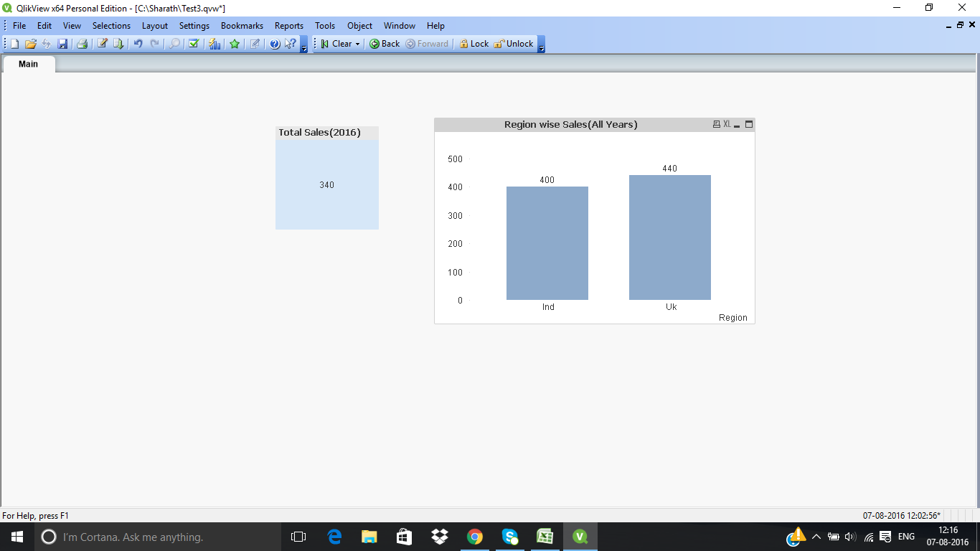
Task: Add a bookmark with the star icon
Action: click(235, 44)
